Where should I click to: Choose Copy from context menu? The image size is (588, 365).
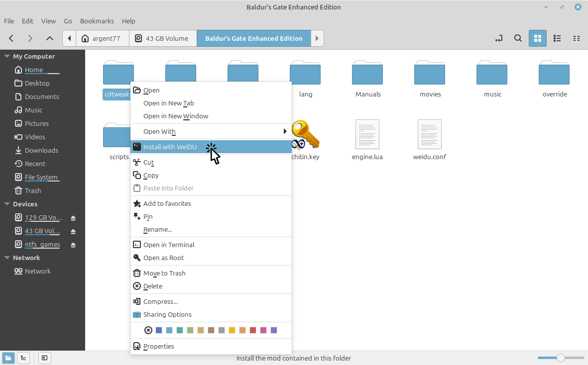pyautogui.click(x=211, y=175)
